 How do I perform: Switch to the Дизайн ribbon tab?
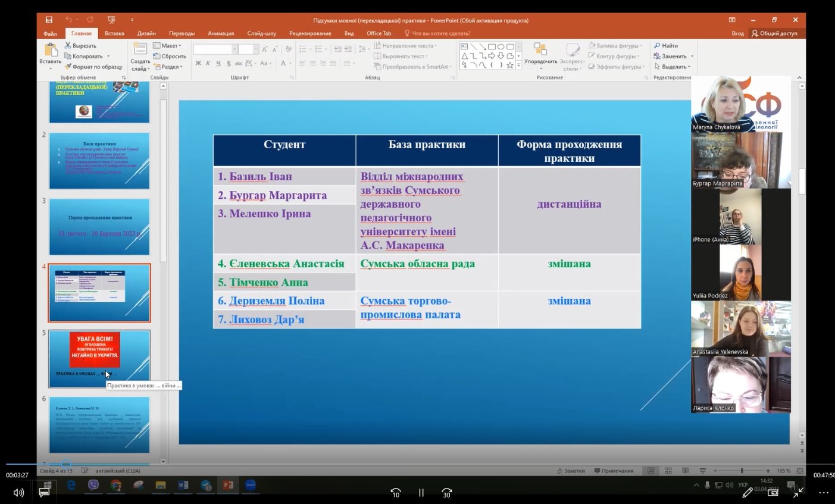[x=146, y=33]
